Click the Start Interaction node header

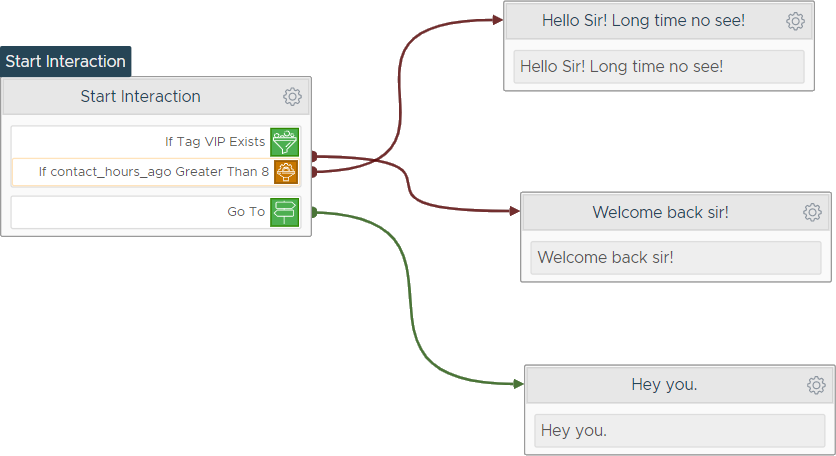156,97
